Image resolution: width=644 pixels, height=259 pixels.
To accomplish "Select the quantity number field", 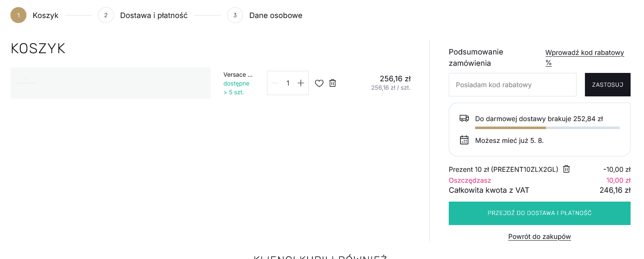I will tap(288, 83).
